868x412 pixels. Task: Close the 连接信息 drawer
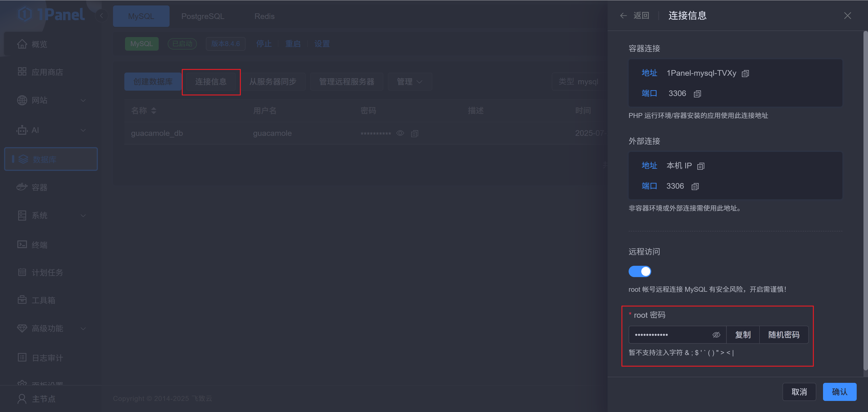(847, 16)
